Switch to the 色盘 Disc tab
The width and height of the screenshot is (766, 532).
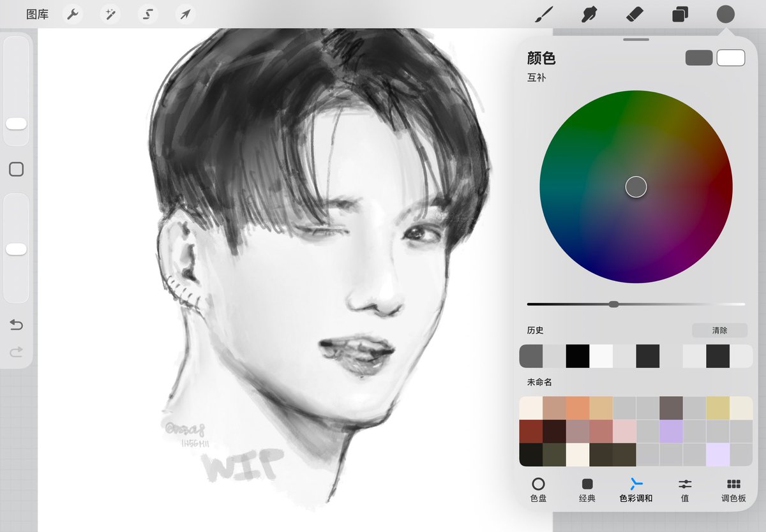(538, 490)
